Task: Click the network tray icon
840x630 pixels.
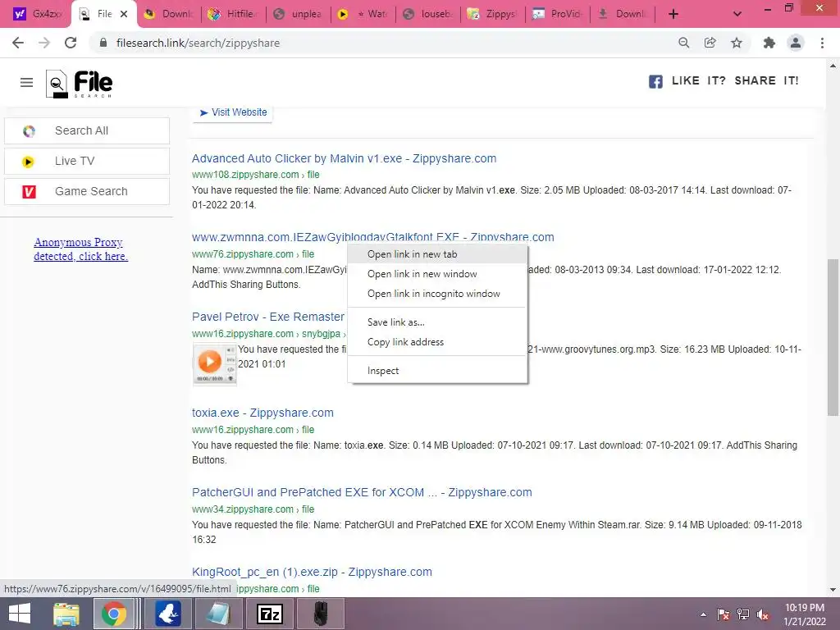Action: (x=743, y=614)
